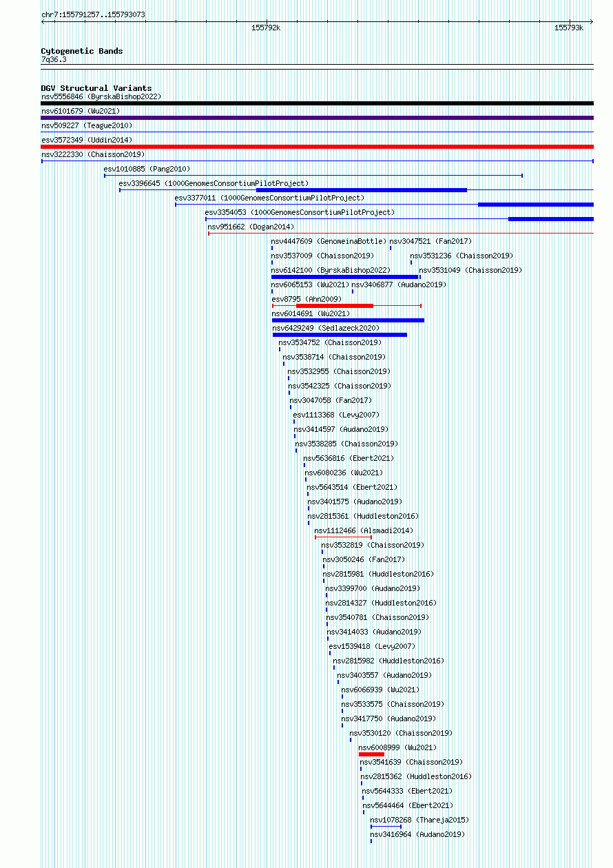Click nsv3047058 (Fan2017) label
This screenshot has width=613, height=868.
(x=331, y=401)
